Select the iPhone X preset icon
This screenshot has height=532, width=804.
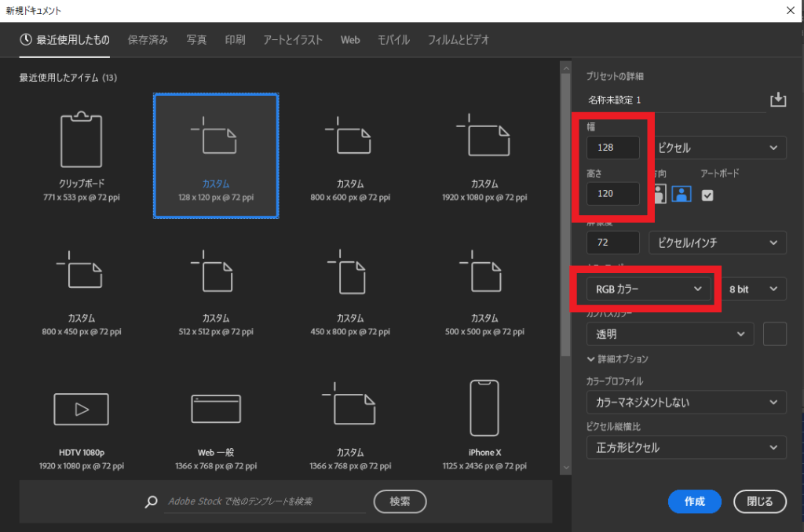(x=484, y=408)
